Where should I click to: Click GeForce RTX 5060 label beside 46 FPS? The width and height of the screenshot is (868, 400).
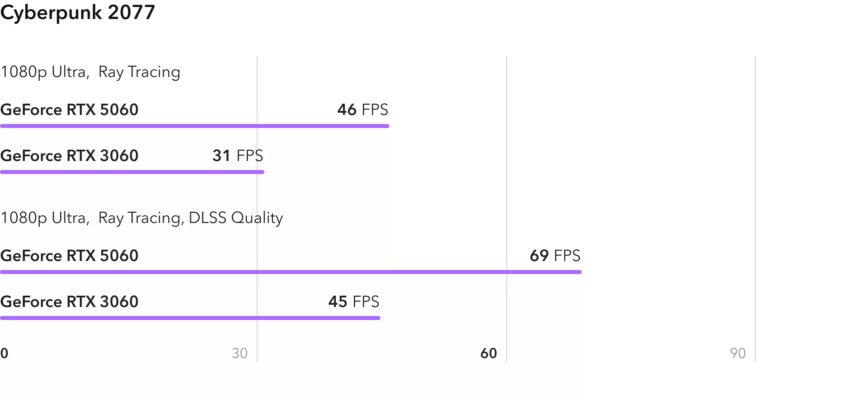tap(69, 110)
